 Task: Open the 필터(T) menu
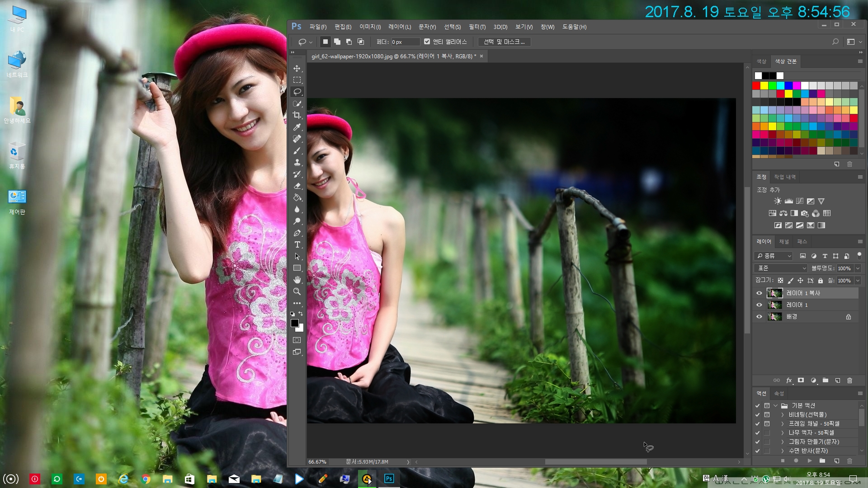[x=477, y=27]
